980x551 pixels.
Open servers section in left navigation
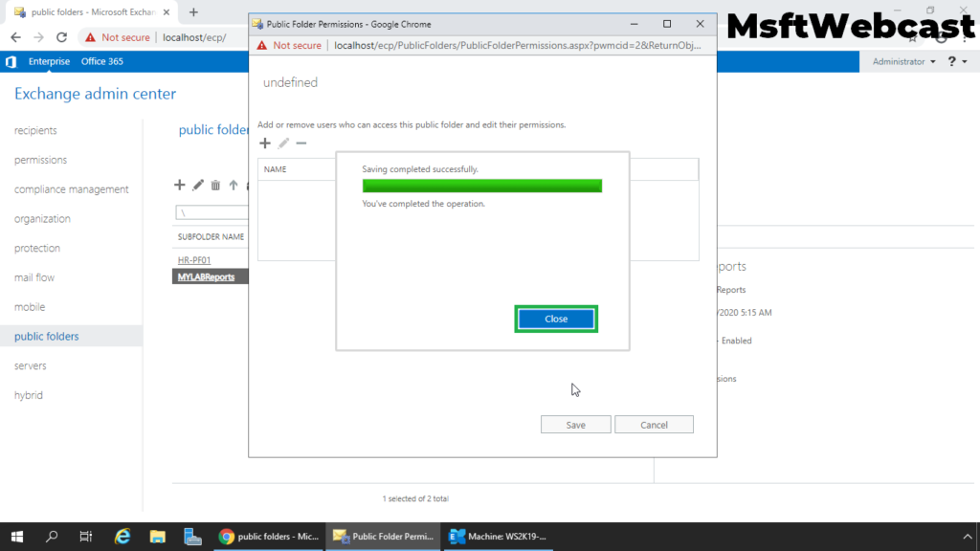click(x=31, y=365)
